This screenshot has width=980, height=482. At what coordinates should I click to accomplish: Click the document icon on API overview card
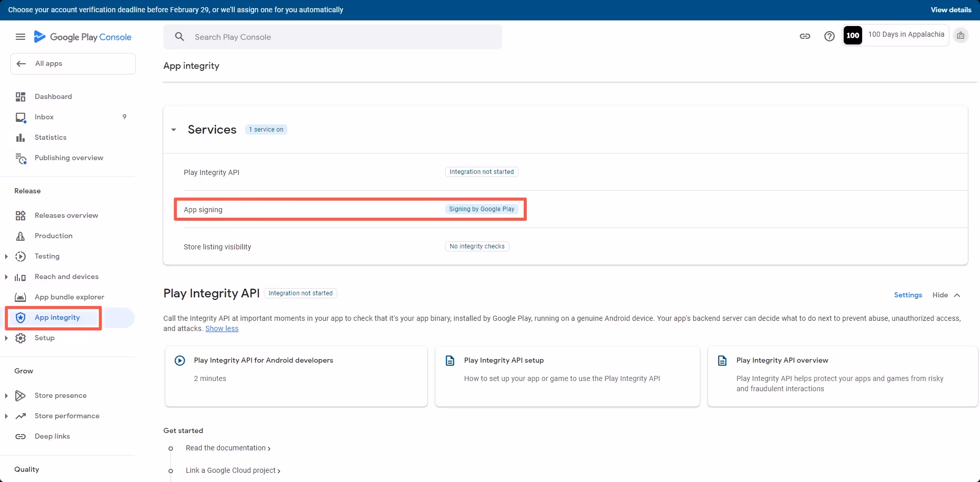(722, 360)
